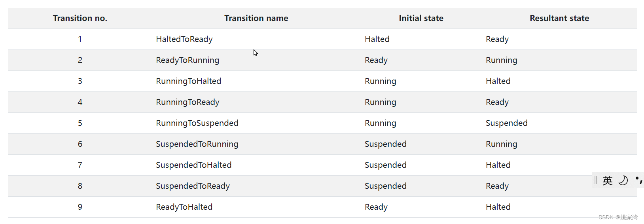Toggle the IME half-moon width icon
This screenshot has width=644, height=224.
623,180
